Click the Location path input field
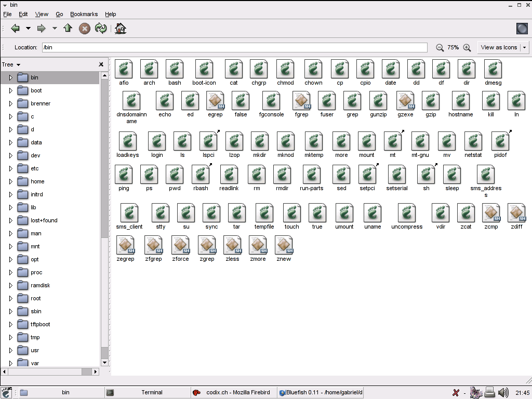The width and height of the screenshot is (532, 399). pos(234,47)
